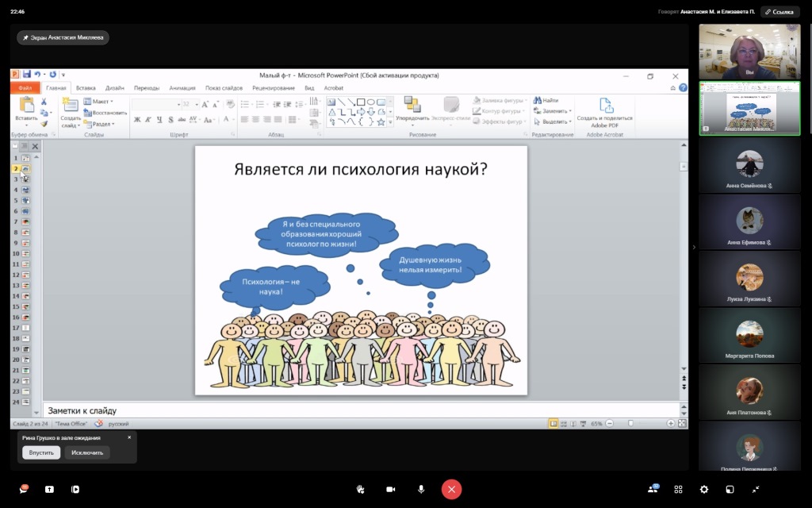The width and height of the screenshot is (812, 508).
Task: Dismiss the waiting room notification
Action: (x=129, y=437)
